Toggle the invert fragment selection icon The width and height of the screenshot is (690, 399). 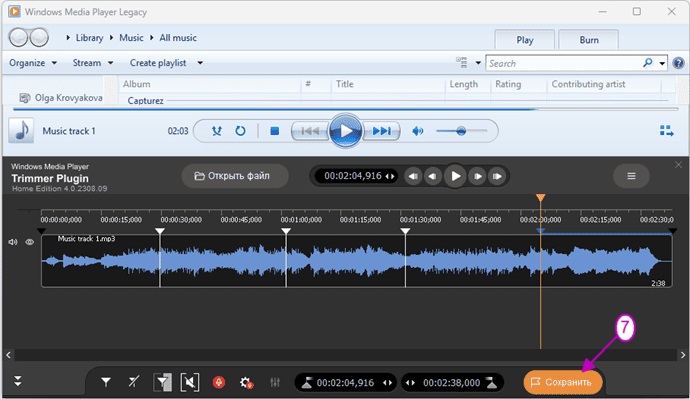162,382
